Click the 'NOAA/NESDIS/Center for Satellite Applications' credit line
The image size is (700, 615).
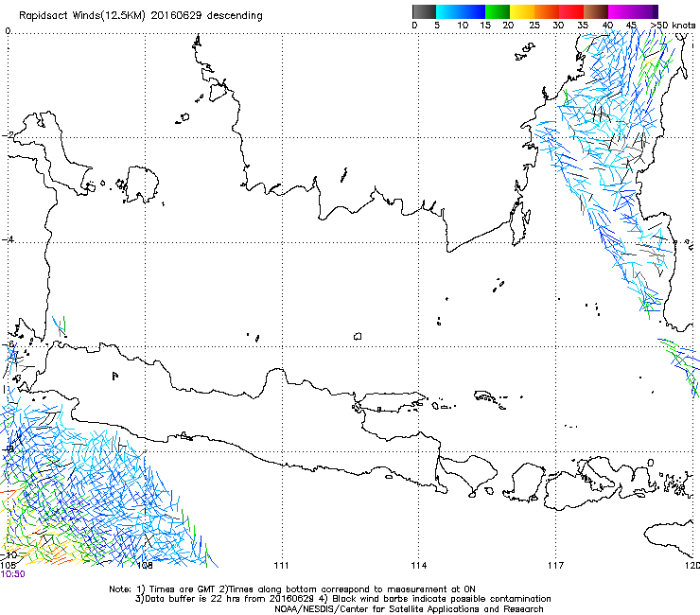click(x=409, y=609)
